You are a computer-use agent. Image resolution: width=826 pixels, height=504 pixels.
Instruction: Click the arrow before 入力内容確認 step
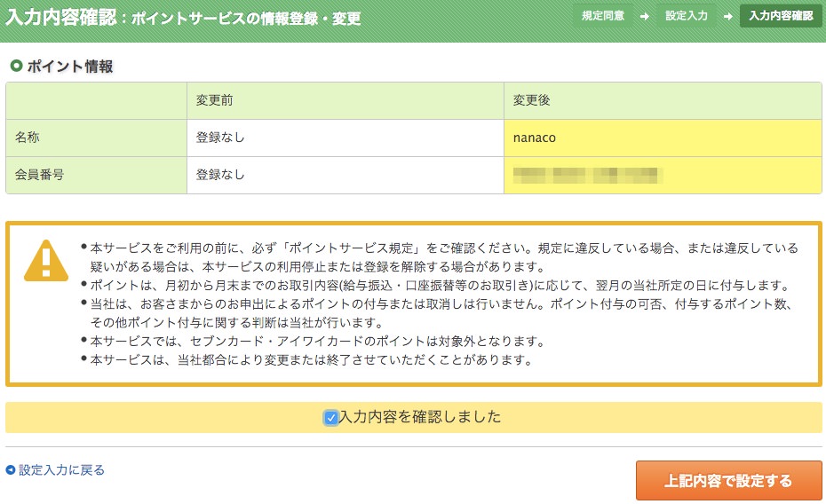click(728, 16)
